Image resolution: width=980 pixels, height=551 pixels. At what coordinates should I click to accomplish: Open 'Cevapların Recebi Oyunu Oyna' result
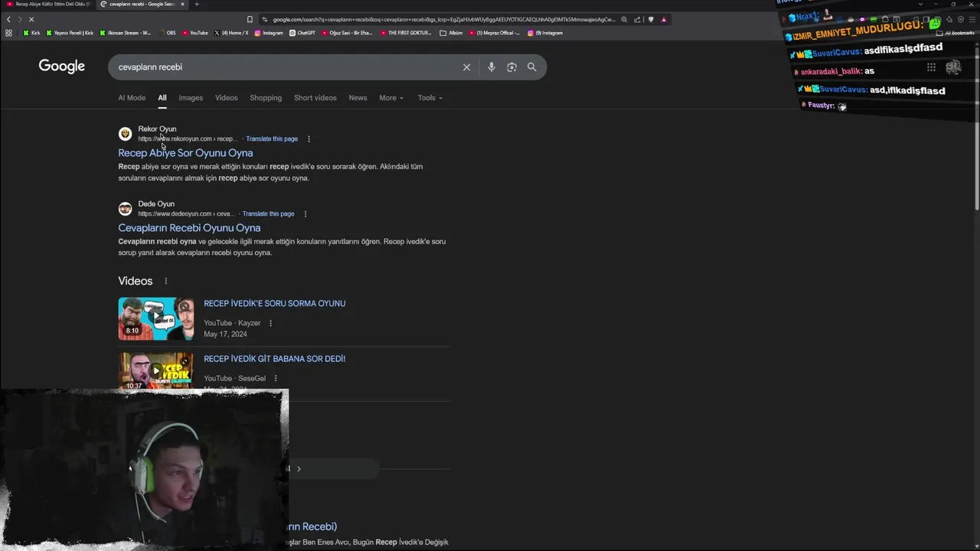[189, 228]
